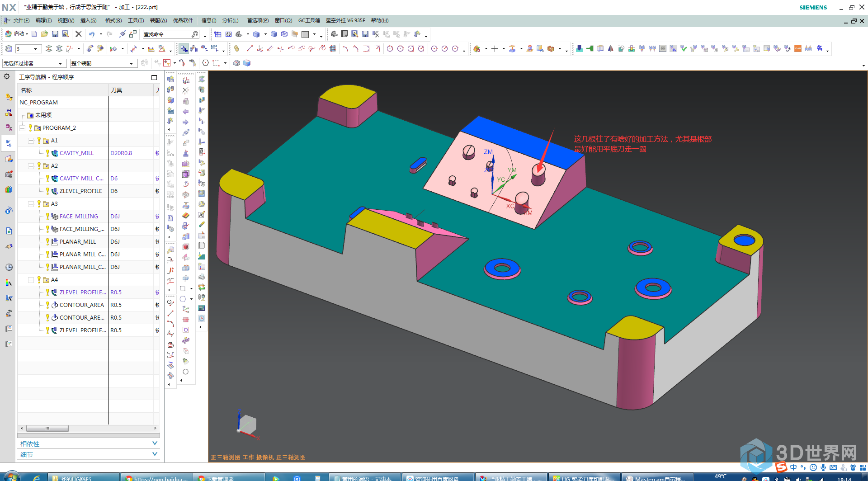Select the ZLEVEL_PROFILE operation under A2
The height and width of the screenshot is (481, 868).
pyautogui.click(x=80, y=191)
